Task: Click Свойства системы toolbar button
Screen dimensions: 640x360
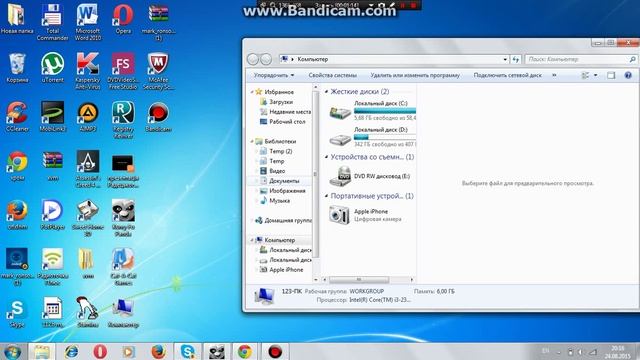Action: pos(333,75)
